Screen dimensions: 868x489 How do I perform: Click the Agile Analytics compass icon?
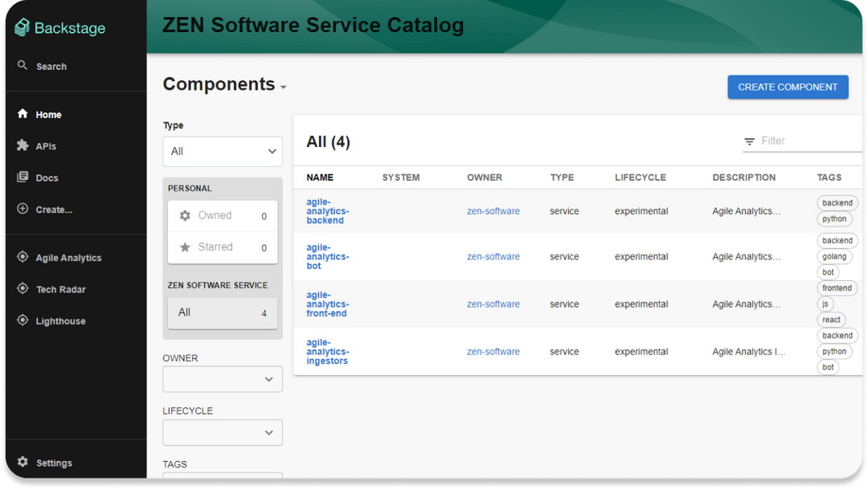coord(23,257)
